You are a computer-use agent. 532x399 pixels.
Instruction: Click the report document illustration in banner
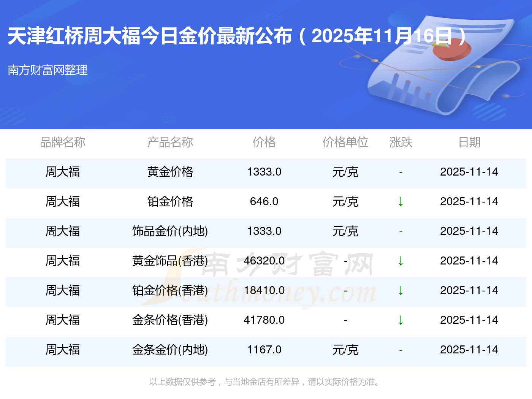coord(443,65)
